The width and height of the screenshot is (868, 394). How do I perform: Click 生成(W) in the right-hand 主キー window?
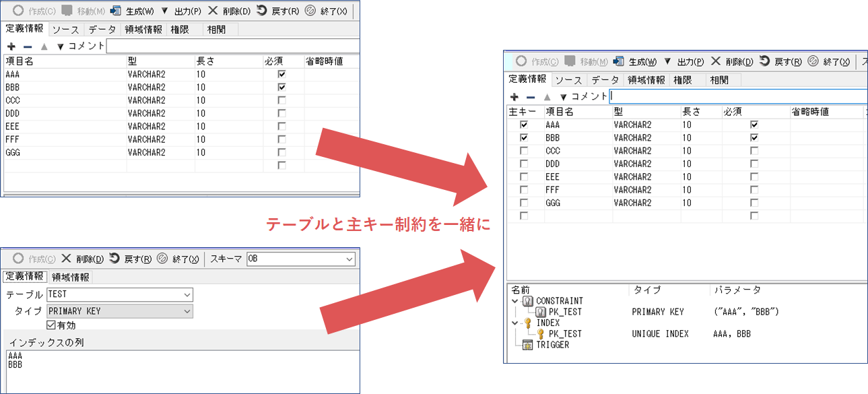pos(636,61)
